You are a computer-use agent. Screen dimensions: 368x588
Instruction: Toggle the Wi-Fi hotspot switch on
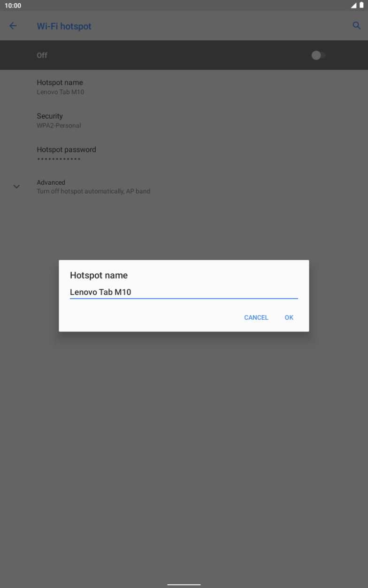(x=319, y=55)
